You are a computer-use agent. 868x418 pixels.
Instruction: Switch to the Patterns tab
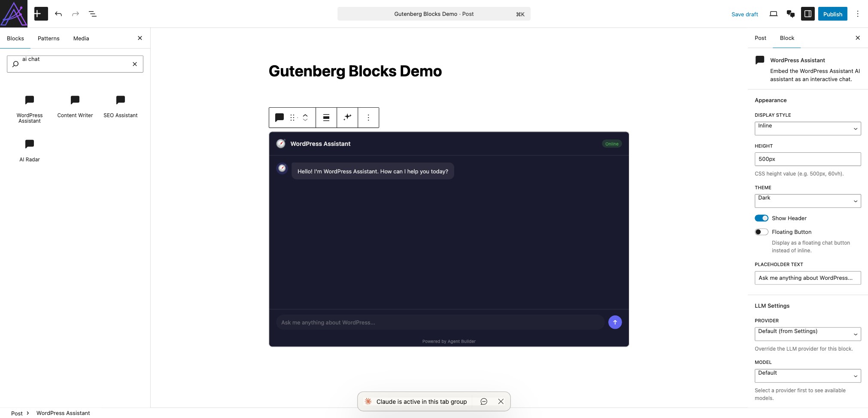point(49,38)
